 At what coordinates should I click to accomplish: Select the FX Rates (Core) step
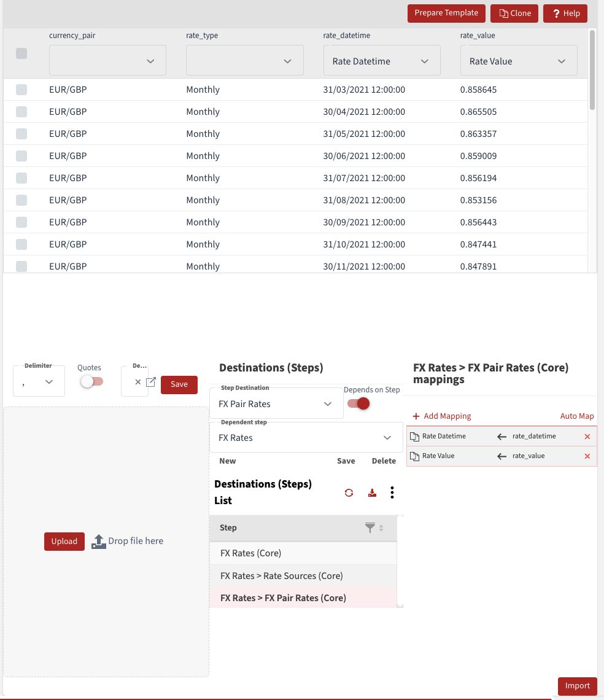click(x=250, y=553)
